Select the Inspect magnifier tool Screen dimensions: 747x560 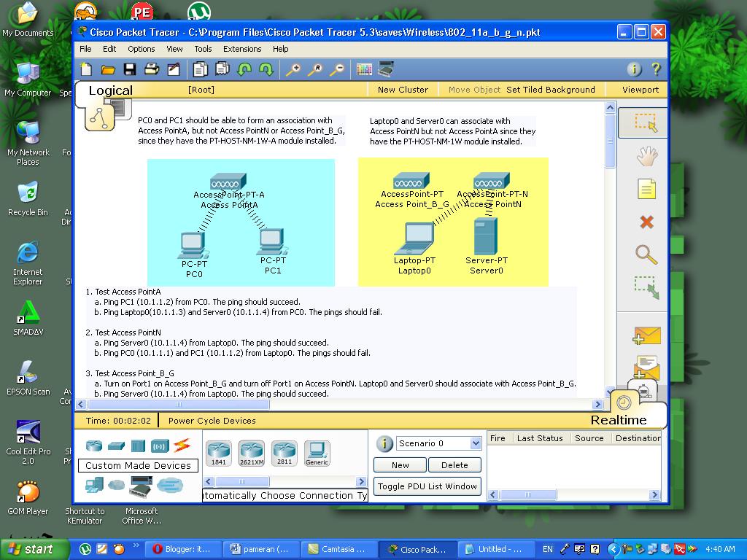[x=646, y=254]
